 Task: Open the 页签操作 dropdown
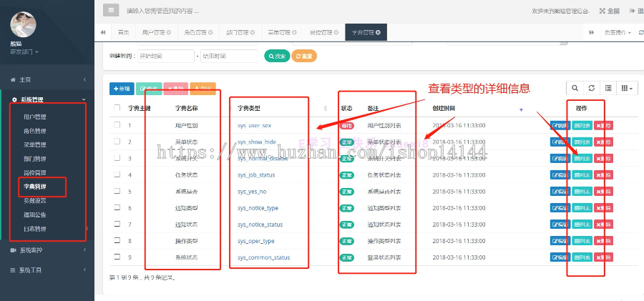618,32
